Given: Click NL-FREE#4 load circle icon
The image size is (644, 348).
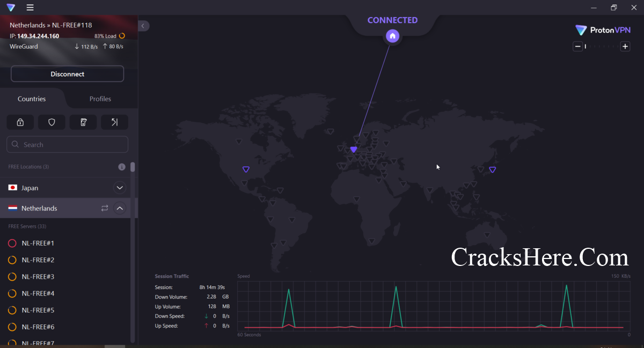Looking at the screenshot, I should [12, 293].
